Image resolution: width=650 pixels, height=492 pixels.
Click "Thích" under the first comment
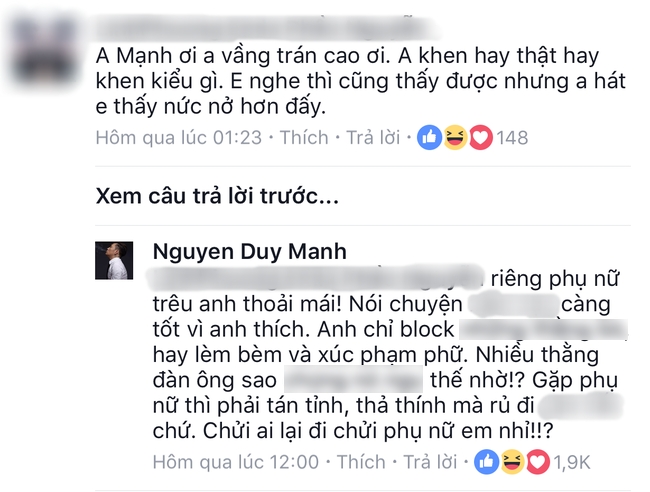click(304, 138)
